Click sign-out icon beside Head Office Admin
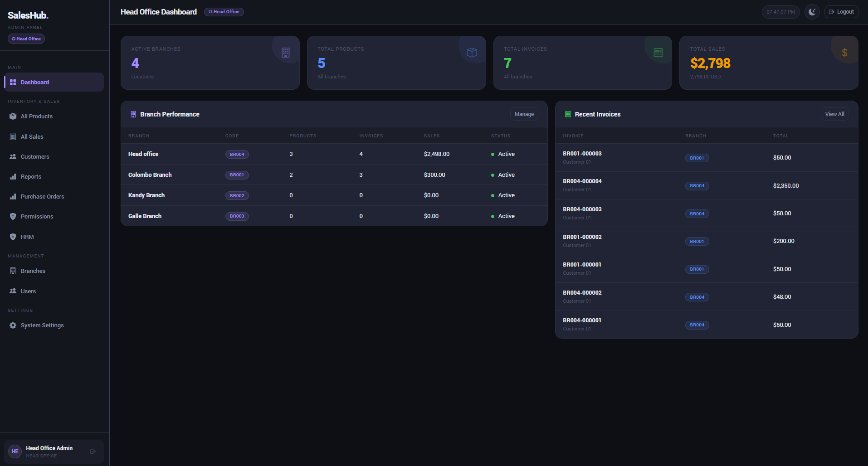Screen dimensions: 868x466 [93, 451]
